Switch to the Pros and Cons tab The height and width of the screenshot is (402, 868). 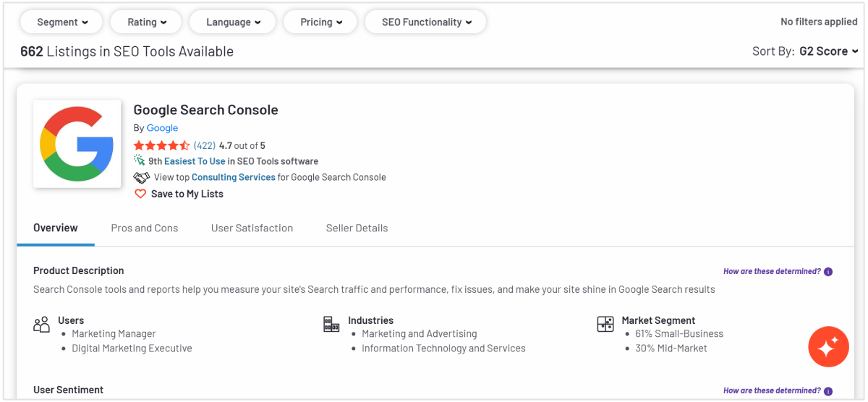pos(145,228)
